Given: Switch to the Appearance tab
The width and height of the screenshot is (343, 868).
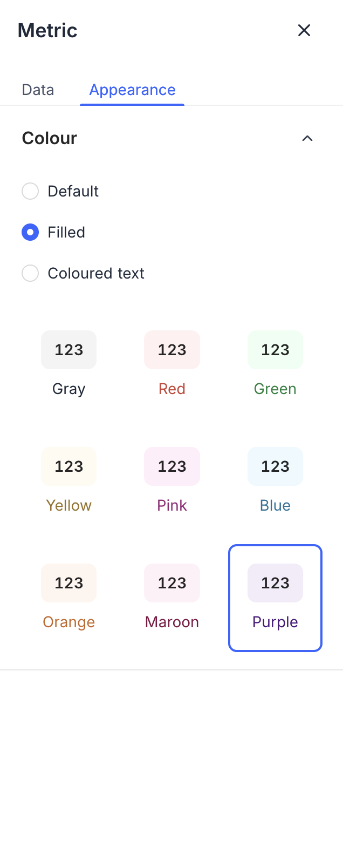Looking at the screenshot, I should (x=132, y=90).
